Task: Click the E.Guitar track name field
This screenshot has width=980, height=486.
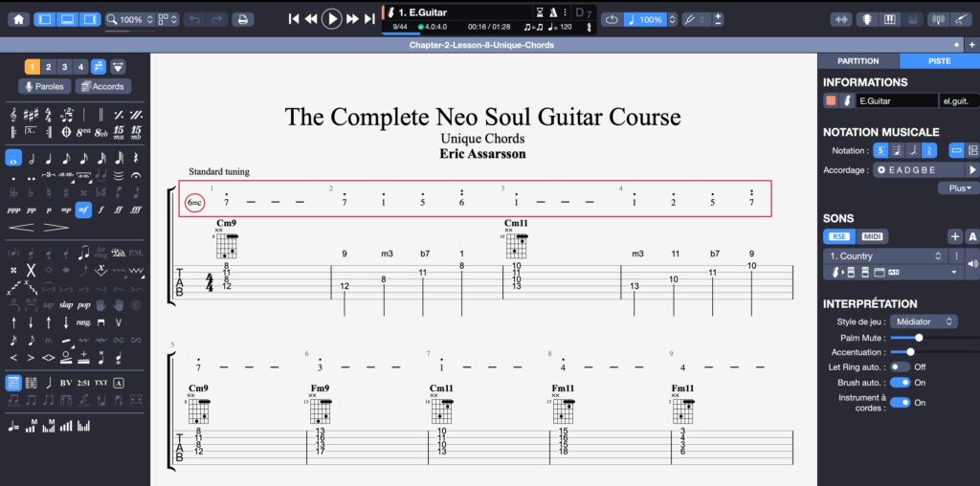Action: 897,100
